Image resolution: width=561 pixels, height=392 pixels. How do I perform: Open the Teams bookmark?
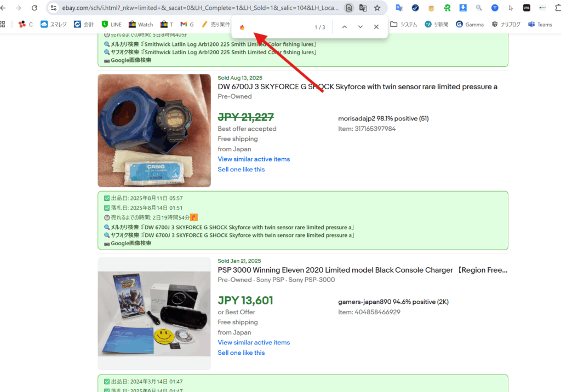(x=540, y=25)
